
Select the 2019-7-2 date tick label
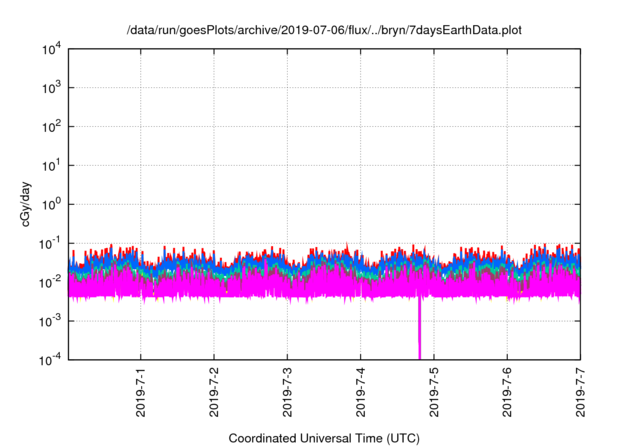pyautogui.click(x=214, y=392)
